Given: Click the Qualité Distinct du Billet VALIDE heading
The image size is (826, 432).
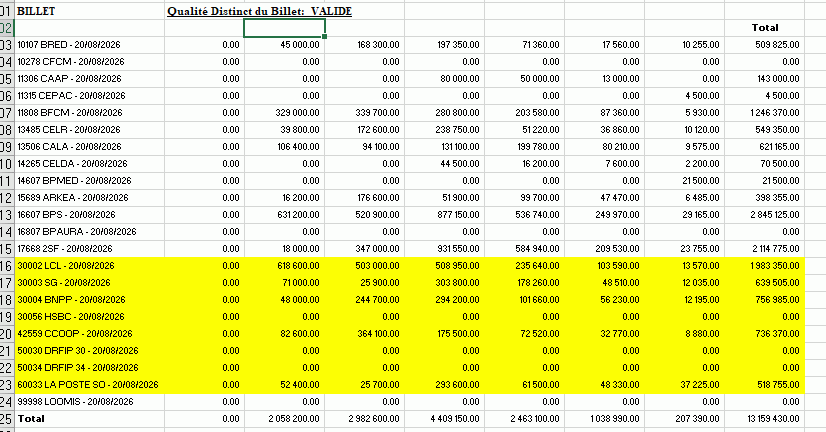Looking at the screenshot, I should (259, 11).
